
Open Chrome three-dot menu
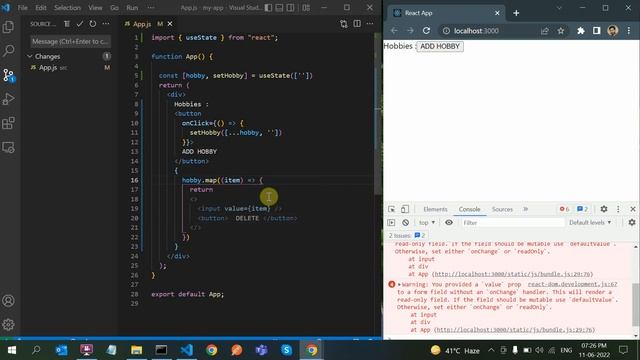pos(629,31)
